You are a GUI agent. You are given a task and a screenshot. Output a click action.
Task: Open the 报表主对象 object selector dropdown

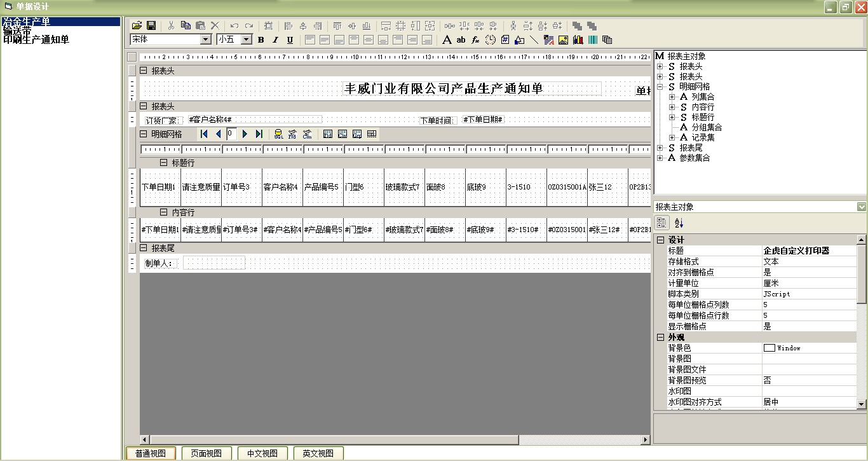pyautogui.click(x=862, y=207)
